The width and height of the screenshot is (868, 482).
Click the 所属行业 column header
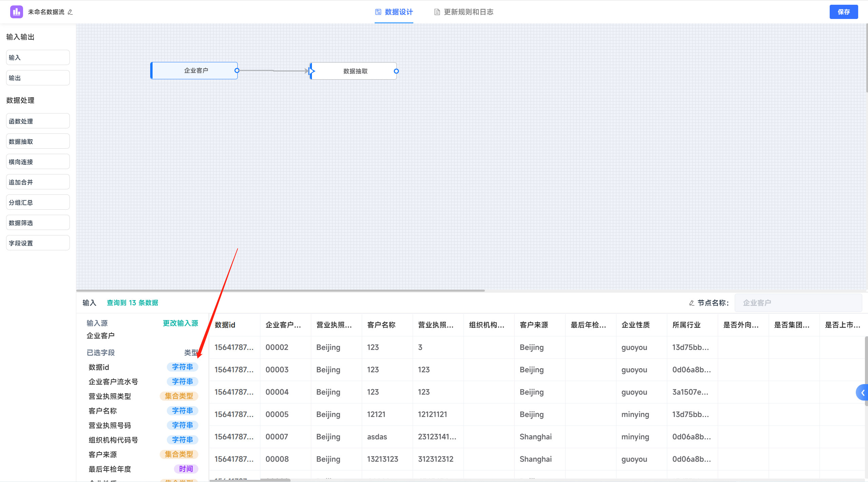click(x=692, y=325)
